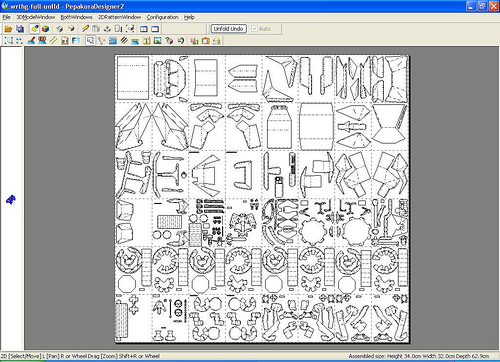500x362 pixels.
Task: Select the top-left rectangular pattern piece
Action: coord(133,78)
